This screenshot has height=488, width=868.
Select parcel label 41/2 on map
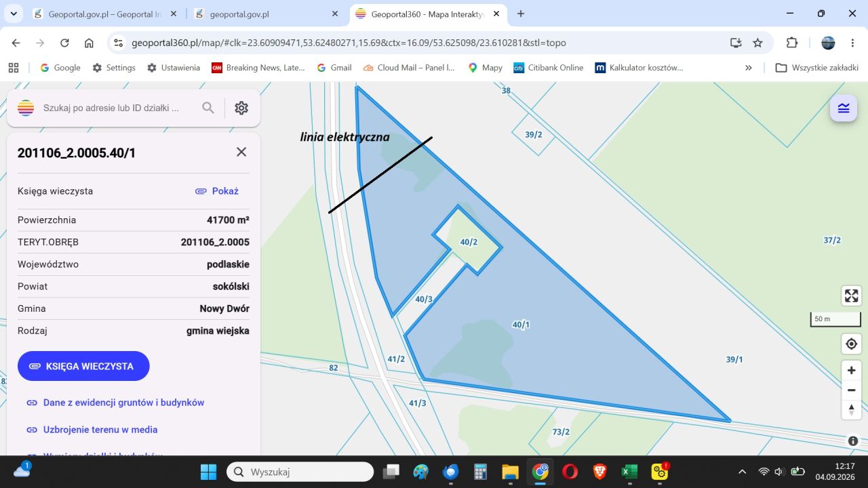point(396,359)
